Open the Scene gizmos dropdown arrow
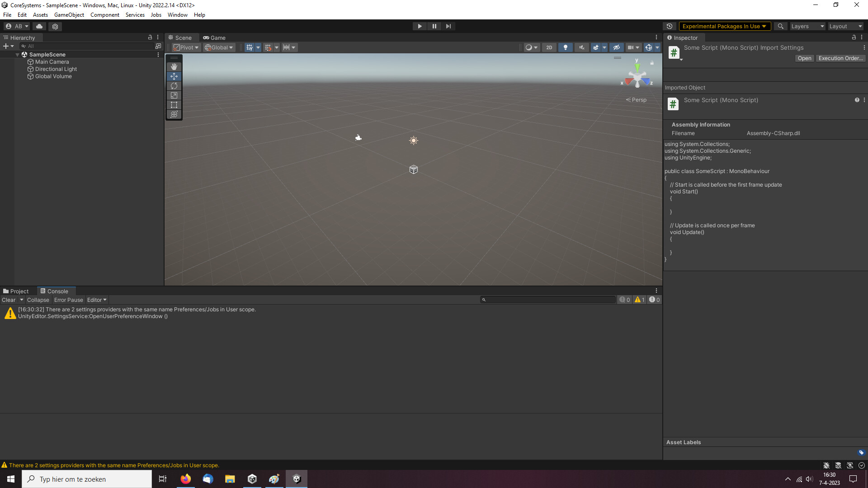 pyautogui.click(x=657, y=47)
